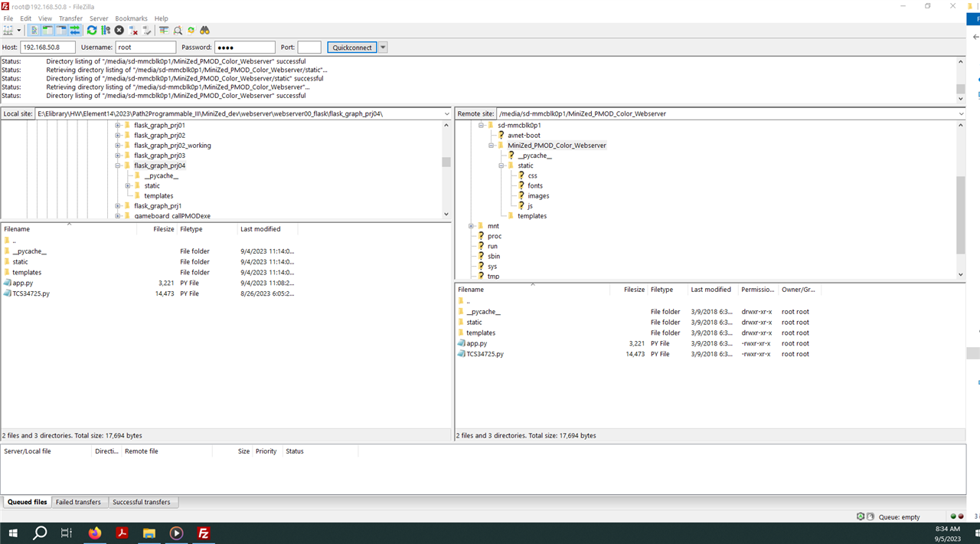This screenshot has width=980, height=544.
Task: Expand the flask_graph_prj01 local folder
Action: click(118, 125)
